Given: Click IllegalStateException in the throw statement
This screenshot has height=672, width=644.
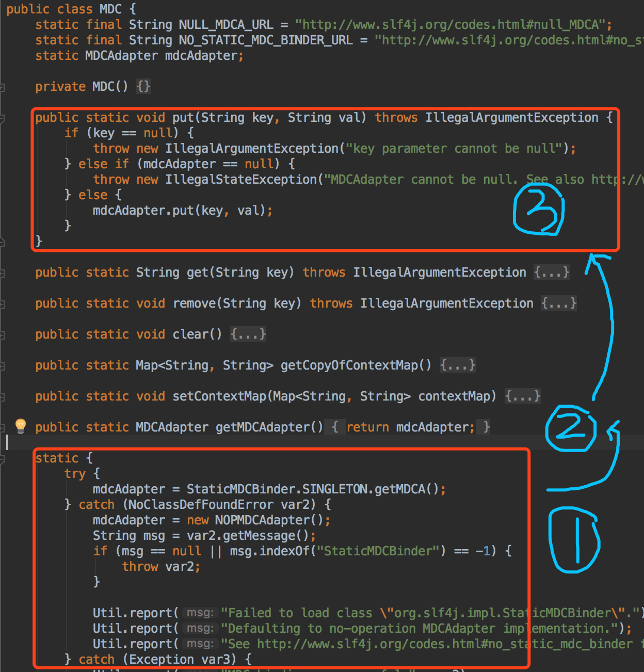Looking at the screenshot, I should (241, 180).
